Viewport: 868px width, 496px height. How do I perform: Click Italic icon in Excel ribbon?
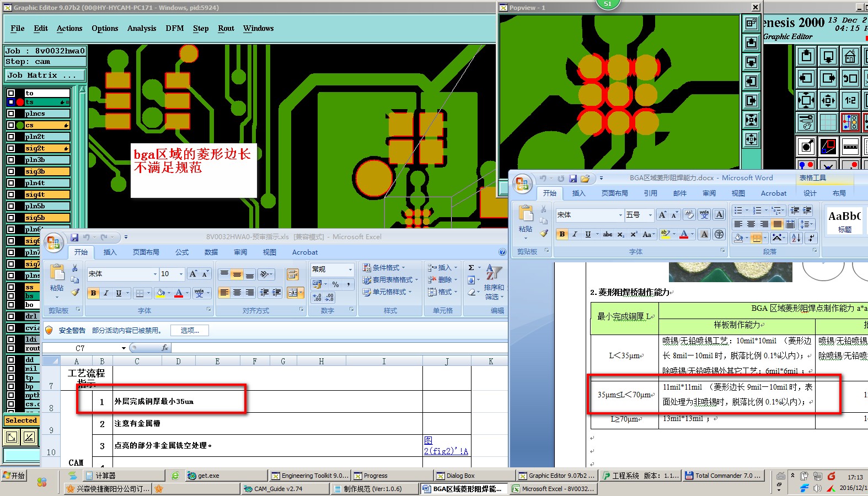click(106, 293)
